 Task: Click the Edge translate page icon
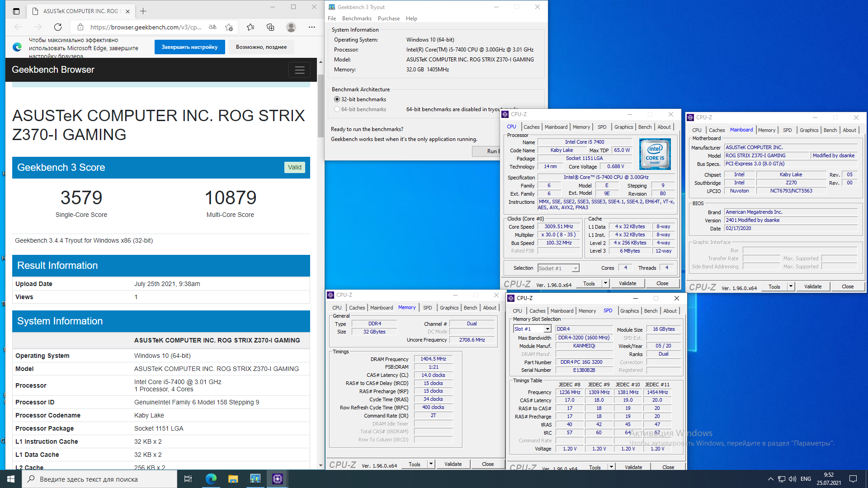point(212,27)
